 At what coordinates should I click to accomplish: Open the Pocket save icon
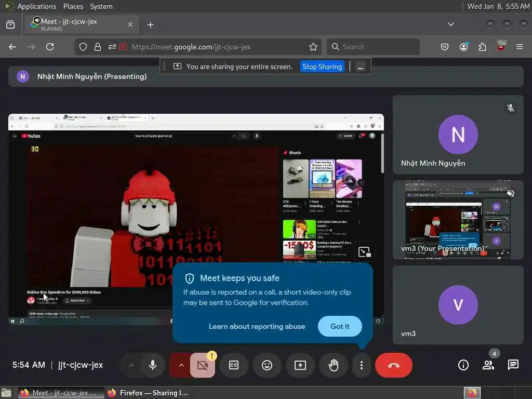[x=445, y=47]
